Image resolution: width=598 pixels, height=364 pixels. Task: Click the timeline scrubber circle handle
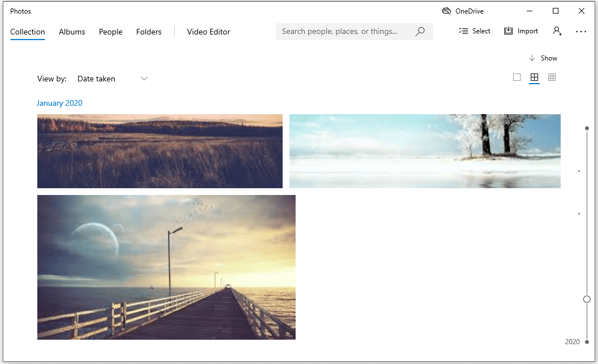pos(587,300)
